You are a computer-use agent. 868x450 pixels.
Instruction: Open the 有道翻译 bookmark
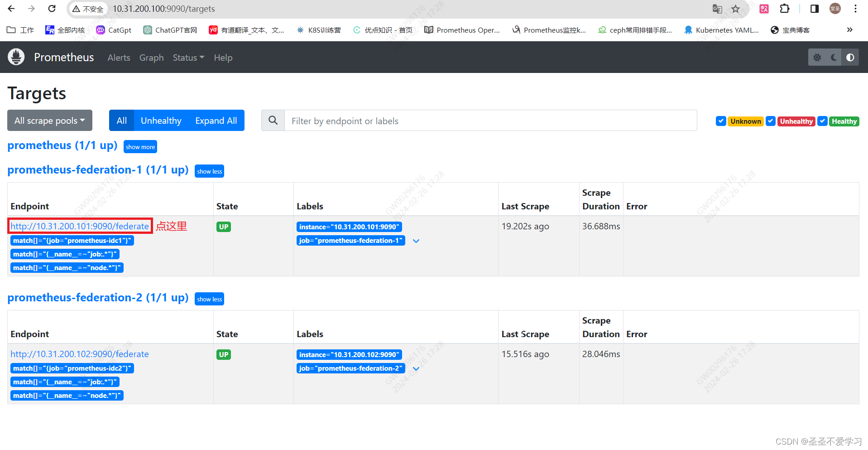click(246, 30)
